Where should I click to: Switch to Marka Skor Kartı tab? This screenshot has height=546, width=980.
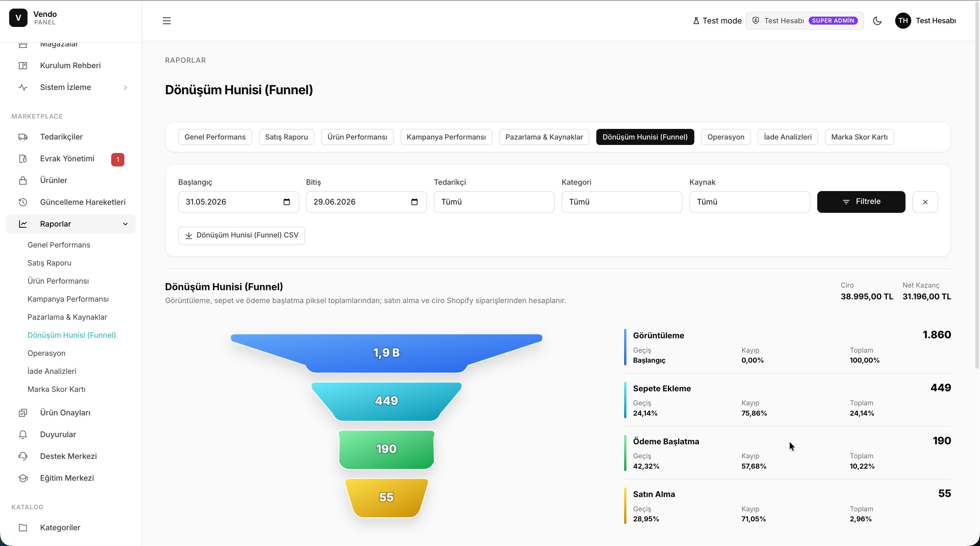click(859, 137)
